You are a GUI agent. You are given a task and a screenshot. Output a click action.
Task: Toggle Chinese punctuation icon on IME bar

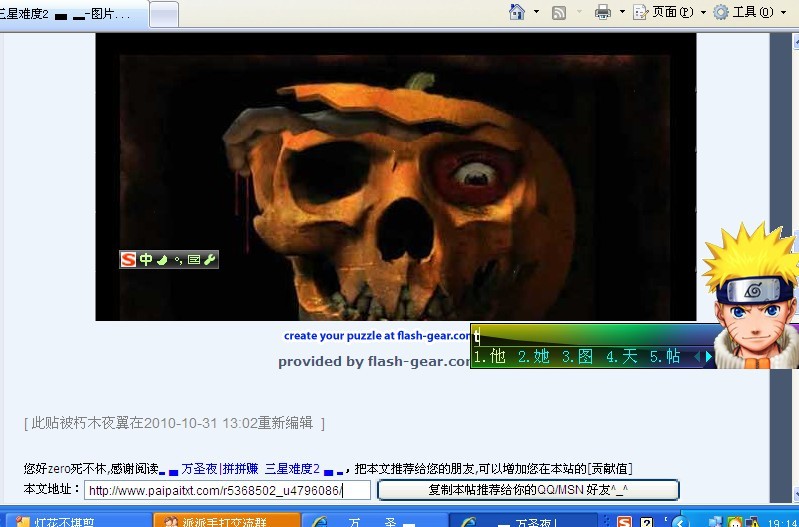pos(178,260)
